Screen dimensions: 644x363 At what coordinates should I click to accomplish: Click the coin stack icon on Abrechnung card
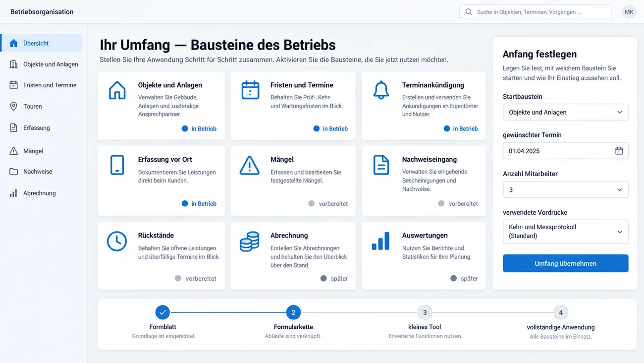[250, 241]
